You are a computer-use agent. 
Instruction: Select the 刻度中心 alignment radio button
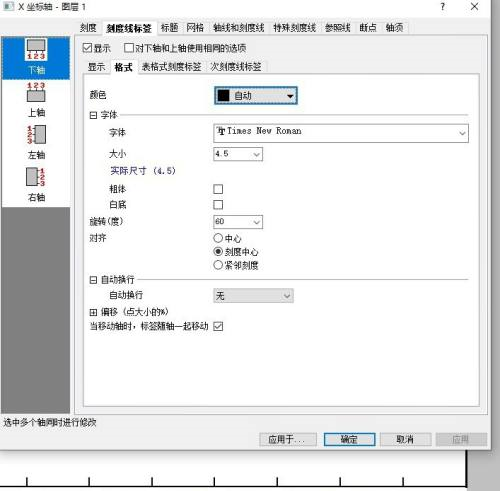(x=218, y=252)
